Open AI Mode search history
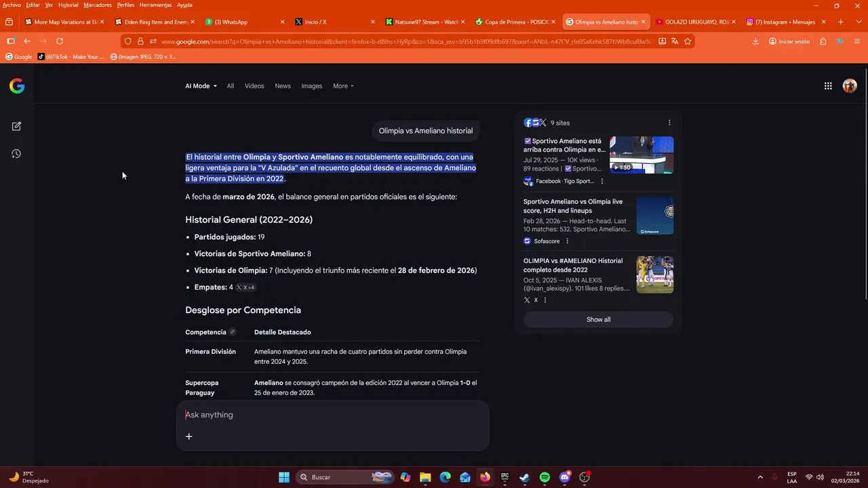The width and height of the screenshot is (868, 488). pyautogui.click(x=16, y=154)
